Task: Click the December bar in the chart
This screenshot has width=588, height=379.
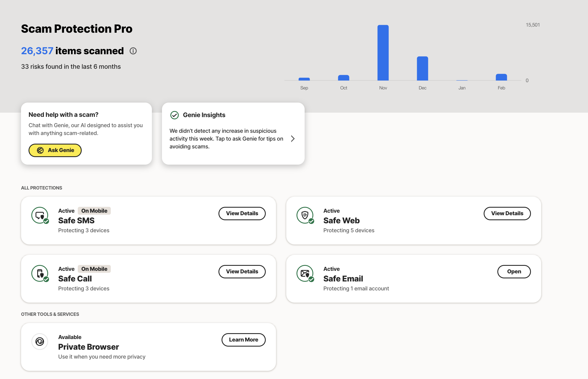Action: pyautogui.click(x=422, y=69)
